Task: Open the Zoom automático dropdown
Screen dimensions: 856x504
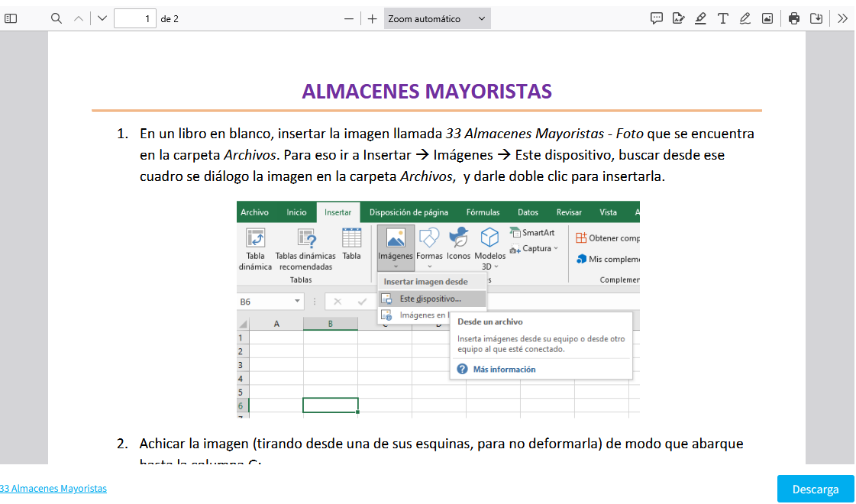Action: (x=437, y=18)
